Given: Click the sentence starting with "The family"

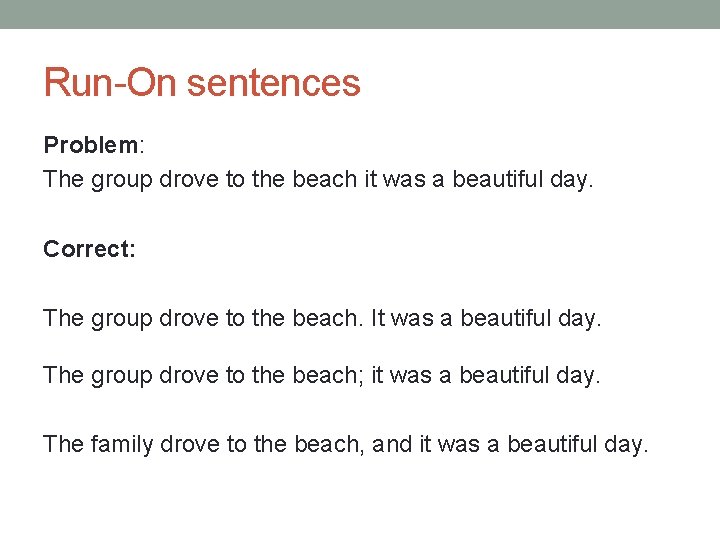Looking at the screenshot, I should coord(346,443).
